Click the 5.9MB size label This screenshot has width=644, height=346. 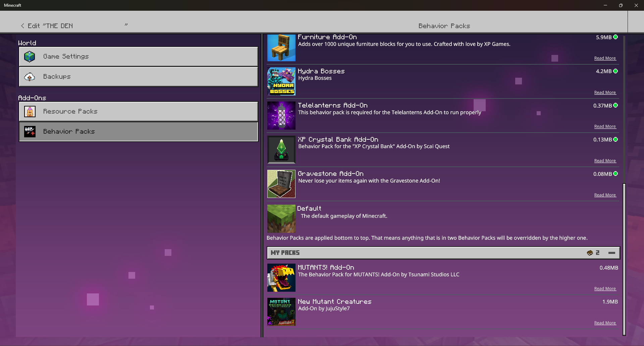pyautogui.click(x=604, y=38)
